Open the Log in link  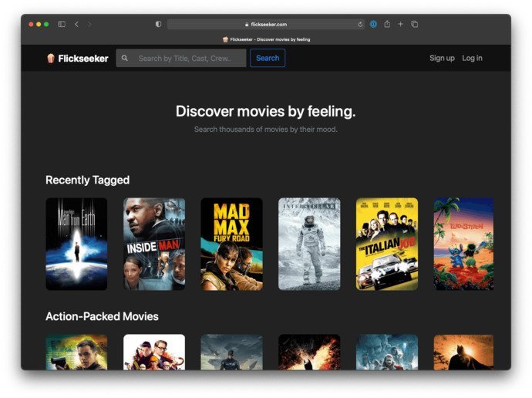(x=472, y=58)
